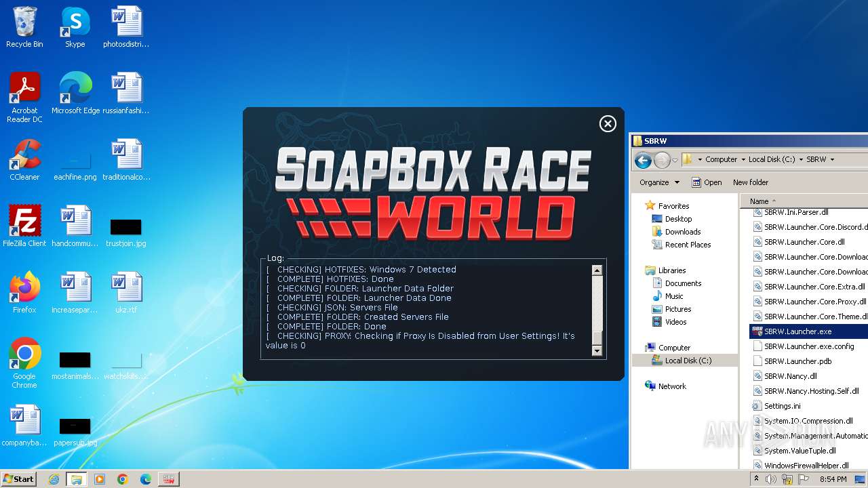This screenshot has width=868, height=488.
Task: Go forward in the SBRW Explorer window
Action: [662, 160]
